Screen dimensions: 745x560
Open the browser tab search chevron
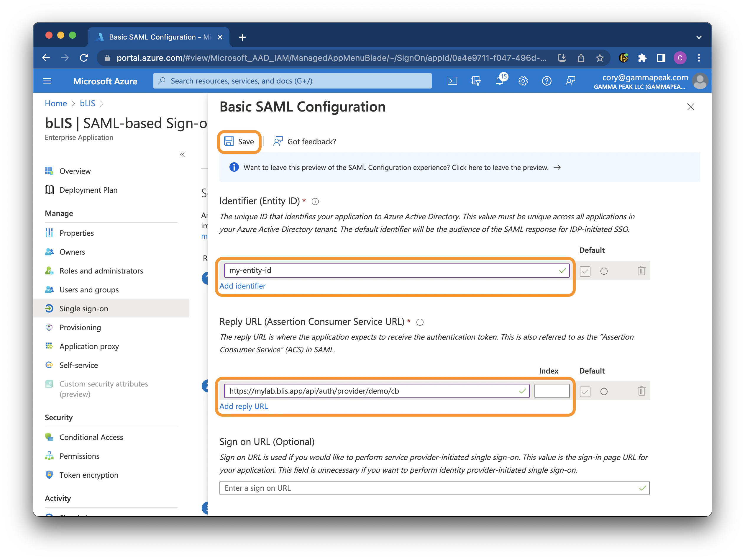(x=699, y=37)
